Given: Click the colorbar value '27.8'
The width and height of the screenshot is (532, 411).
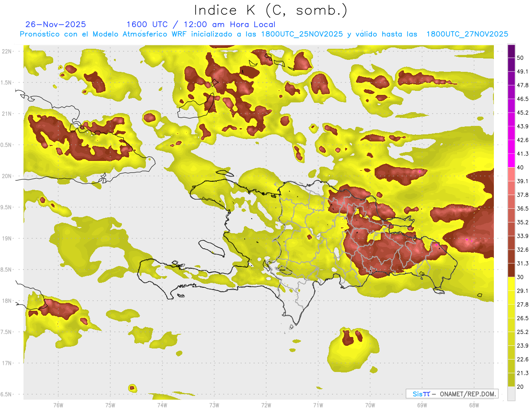Looking at the screenshot, I should coord(522,305).
